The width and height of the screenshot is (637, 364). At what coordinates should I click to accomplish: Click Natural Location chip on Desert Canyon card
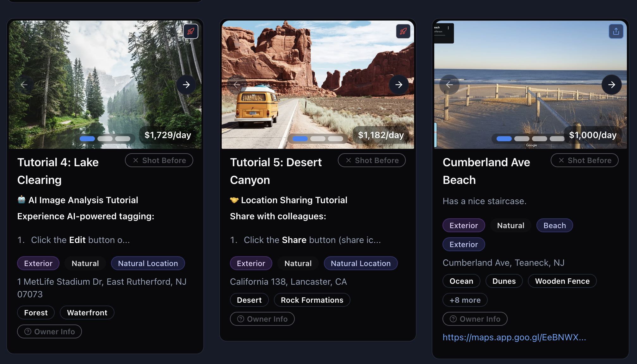coord(361,263)
